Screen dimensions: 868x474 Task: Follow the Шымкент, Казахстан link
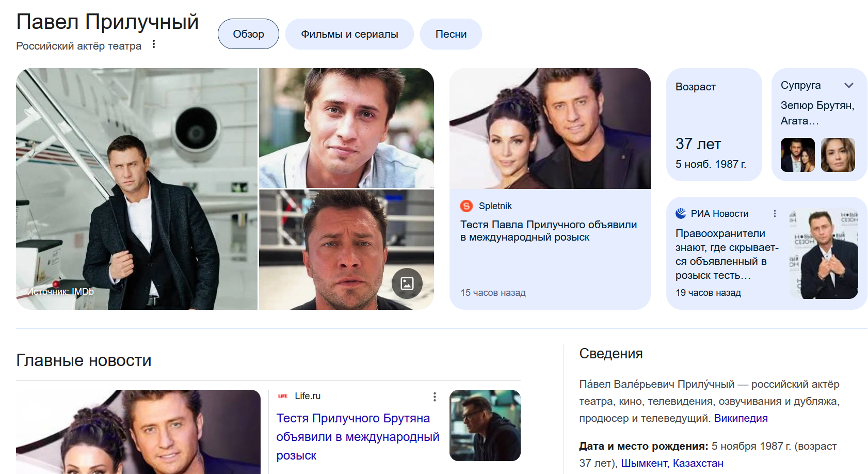(x=672, y=463)
